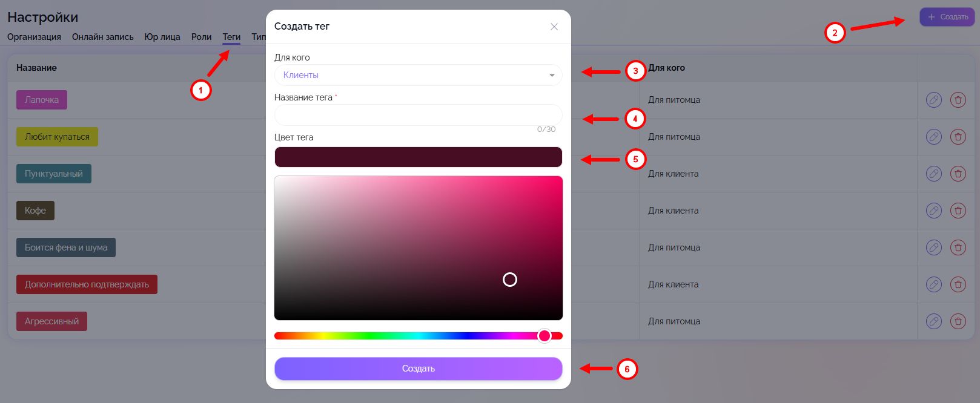980x403 pixels.
Task: Open the Юр лица tab
Action: [162, 37]
